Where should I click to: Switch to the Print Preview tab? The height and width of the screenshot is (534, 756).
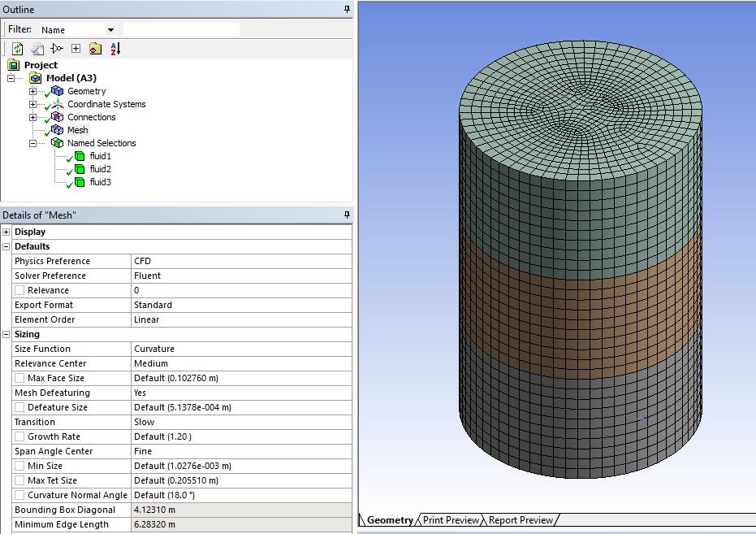coord(450,520)
